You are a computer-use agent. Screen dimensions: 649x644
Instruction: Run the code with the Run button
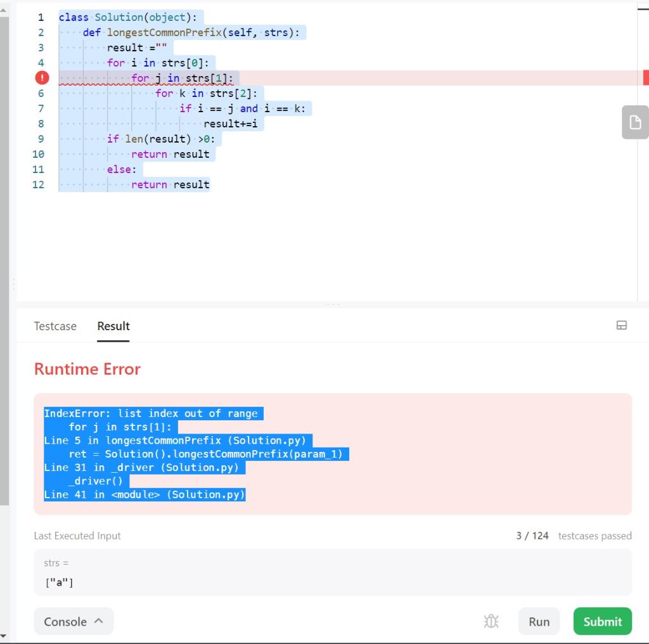[538, 621]
